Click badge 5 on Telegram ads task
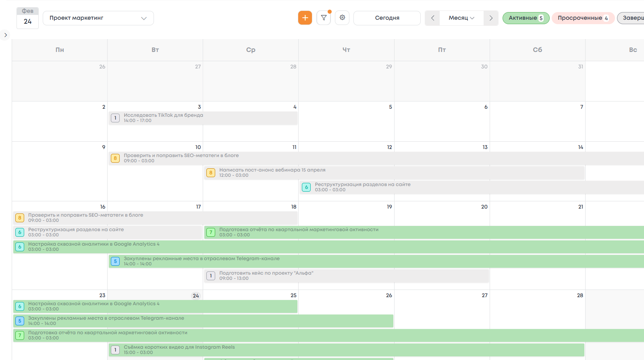Screen dimensions: 644x360 coord(115,261)
